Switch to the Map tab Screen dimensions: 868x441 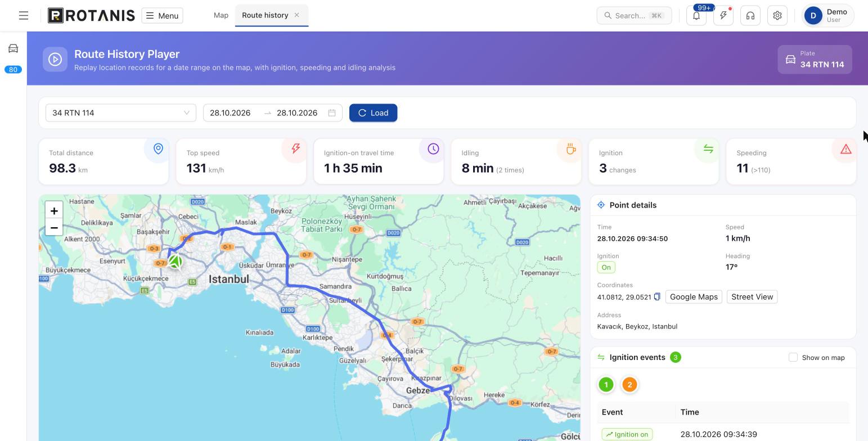point(221,15)
